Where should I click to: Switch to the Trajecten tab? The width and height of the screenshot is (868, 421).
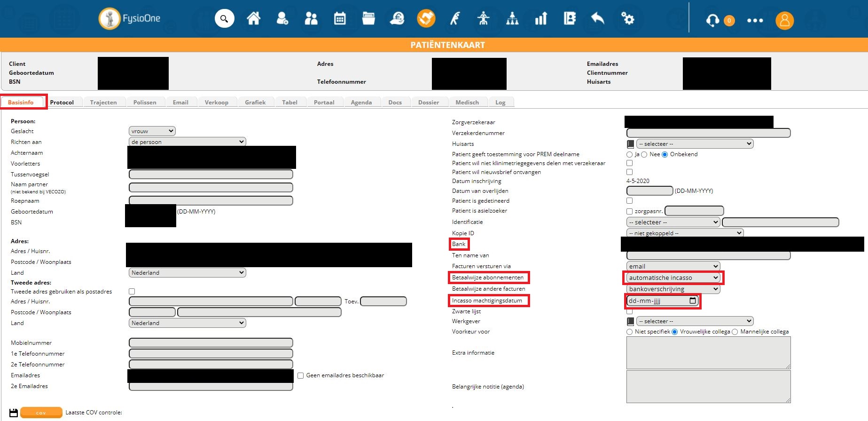103,103
